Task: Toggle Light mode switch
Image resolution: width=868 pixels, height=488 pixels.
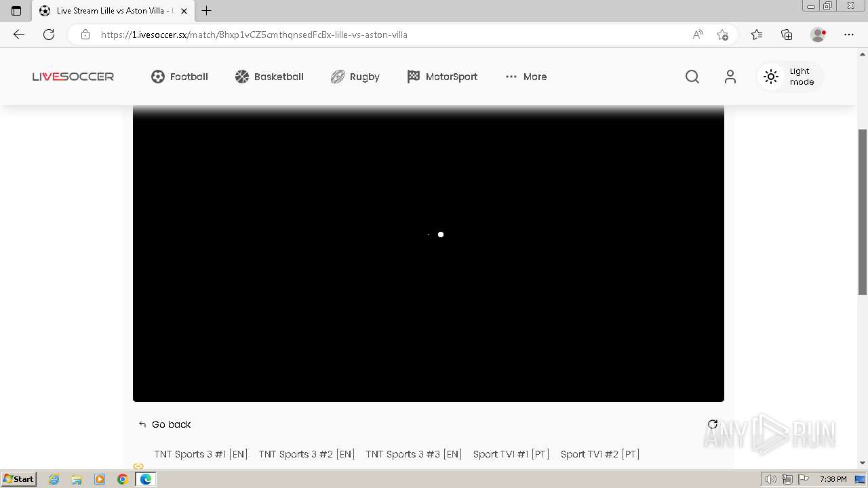Action: click(791, 77)
